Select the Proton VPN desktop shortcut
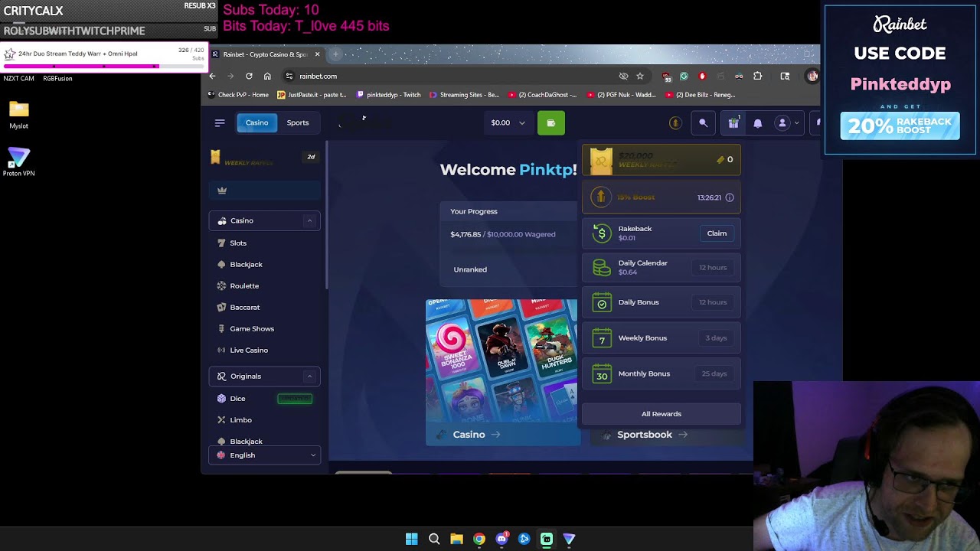The height and width of the screenshot is (551, 980). point(18,162)
